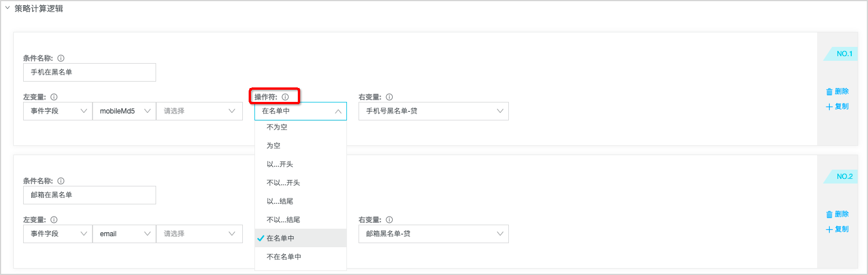Click the 复制 link for condition NO.1

(842, 107)
